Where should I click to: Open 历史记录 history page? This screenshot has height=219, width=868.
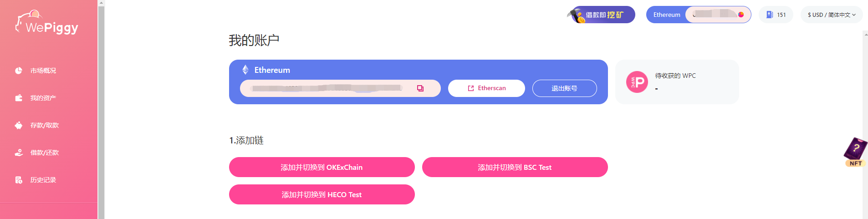click(43, 180)
